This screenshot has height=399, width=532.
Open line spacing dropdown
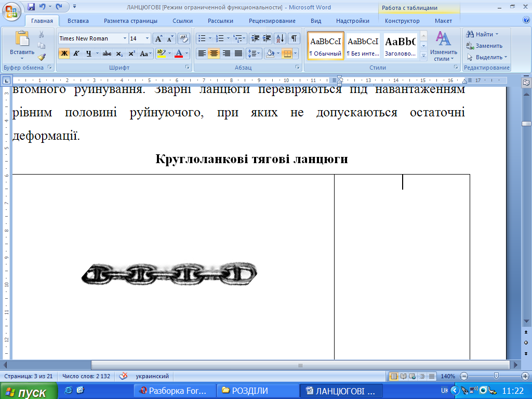(x=254, y=54)
